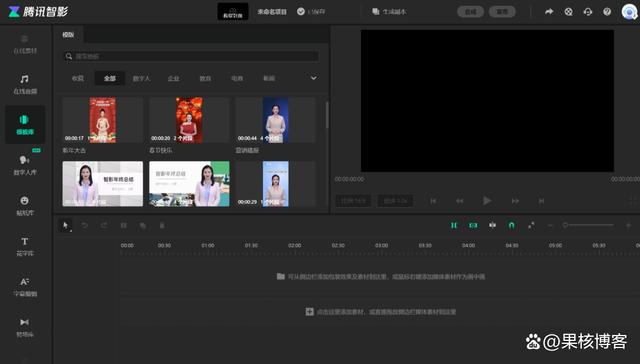Jump to end with skip-forward control
640x364 pixels.
pos(541,201)
